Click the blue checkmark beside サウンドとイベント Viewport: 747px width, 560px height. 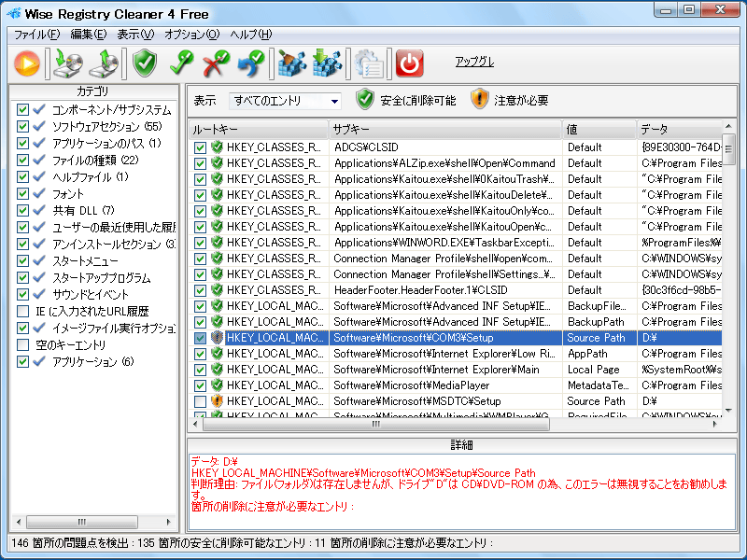[x=39, y=294]
